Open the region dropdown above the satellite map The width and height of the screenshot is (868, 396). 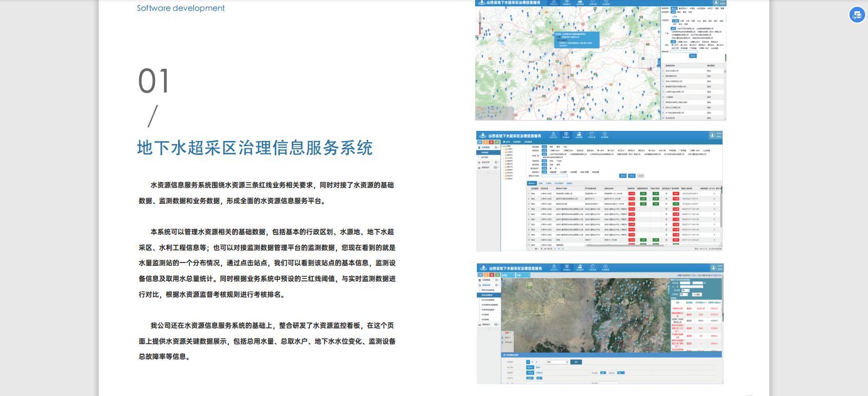(507, 275)
